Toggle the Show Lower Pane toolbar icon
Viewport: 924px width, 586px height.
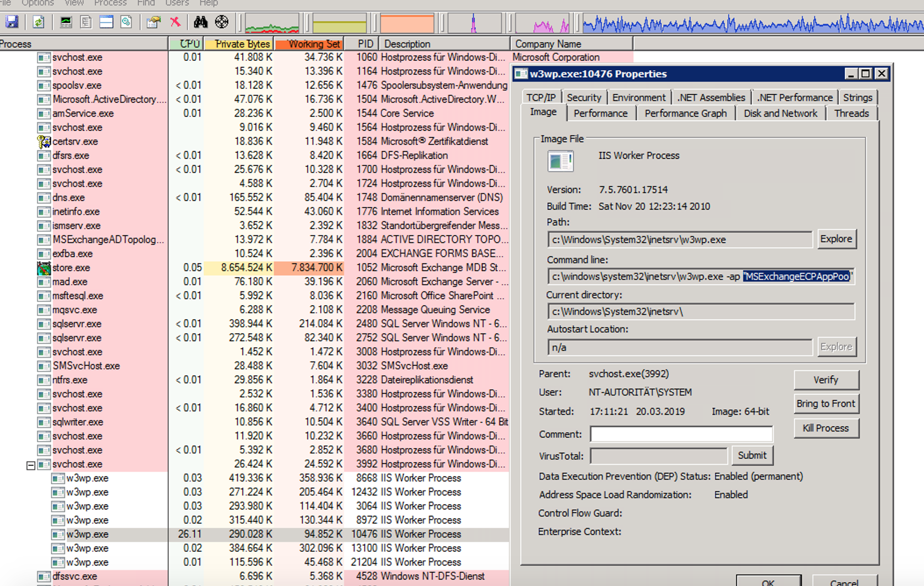[x=106, y=21]
